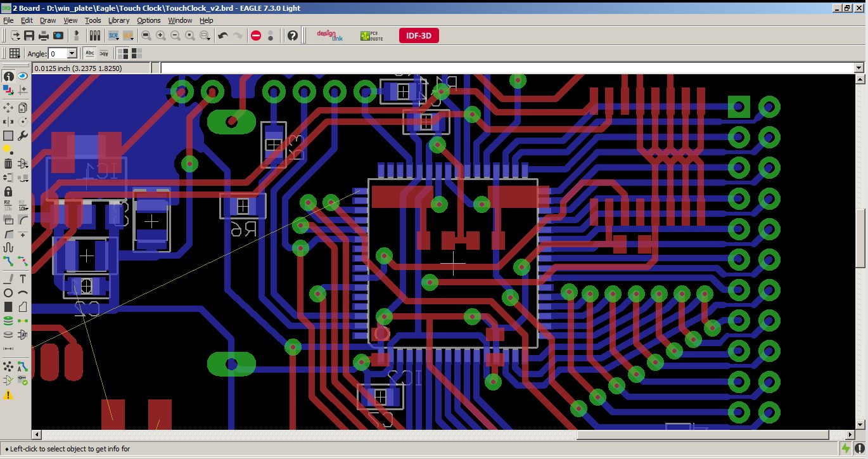Open the Grid settings icon
Screen dimensions: 868x459
tap(14, 53)
